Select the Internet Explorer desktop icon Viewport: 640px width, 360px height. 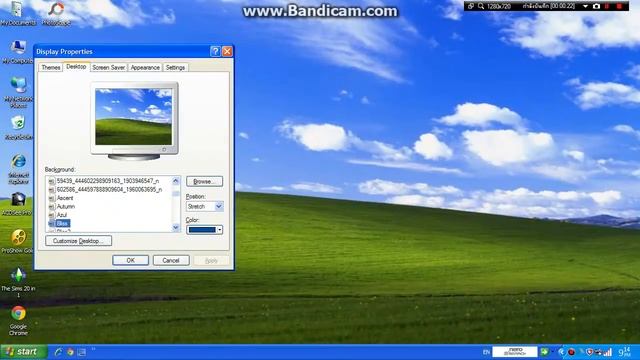(x=18, y=169)
